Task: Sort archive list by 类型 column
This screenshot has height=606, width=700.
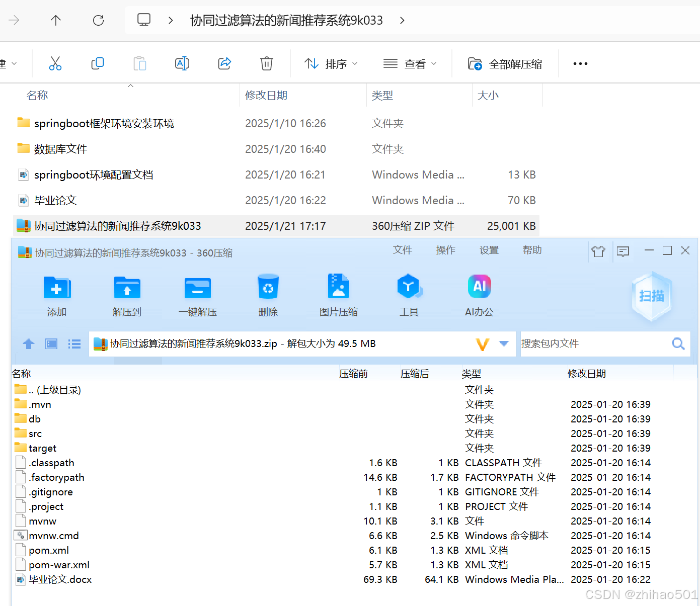Action: 472,374
